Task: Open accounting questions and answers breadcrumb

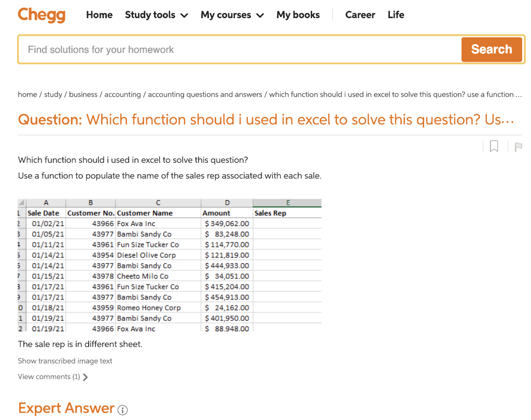Action: [x=204, y=94]
